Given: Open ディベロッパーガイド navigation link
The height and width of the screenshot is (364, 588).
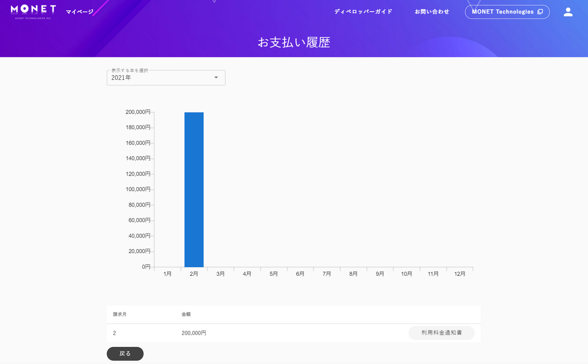Looking at the screenshot, I should click(363, 12).
